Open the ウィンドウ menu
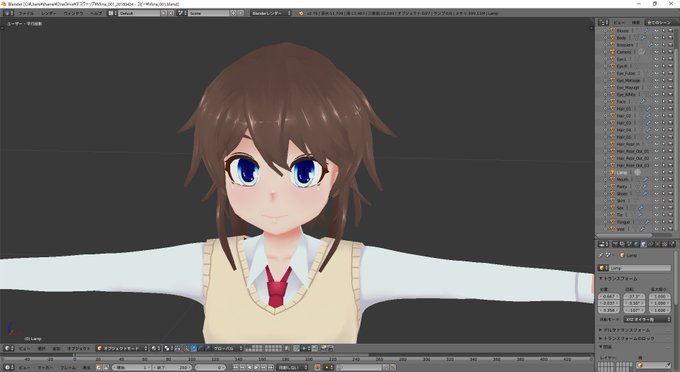Image resolution: width=680 pixels, height=372 pixels. 73,13
